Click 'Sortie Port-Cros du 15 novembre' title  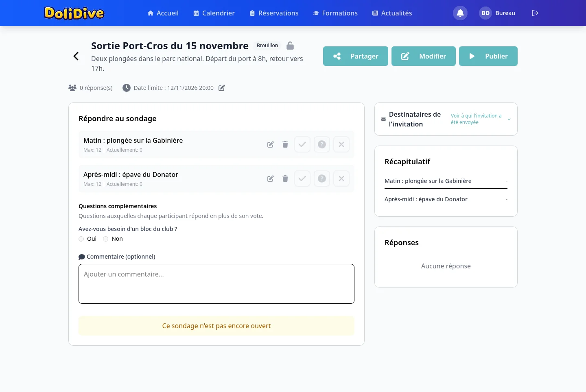[170, 46]
